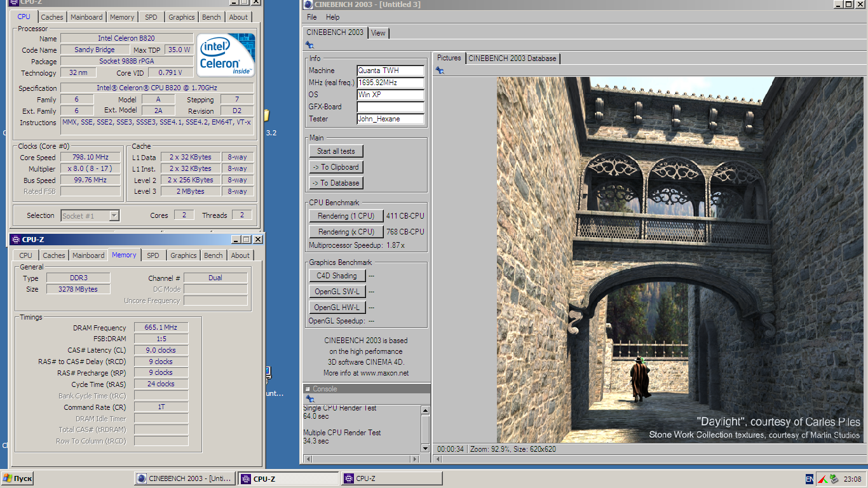The width and height of the screenshot is (868, 488).
Task: Open Graphics tab in the Memory CPU-Z window
Action: [x=184, y=255]
